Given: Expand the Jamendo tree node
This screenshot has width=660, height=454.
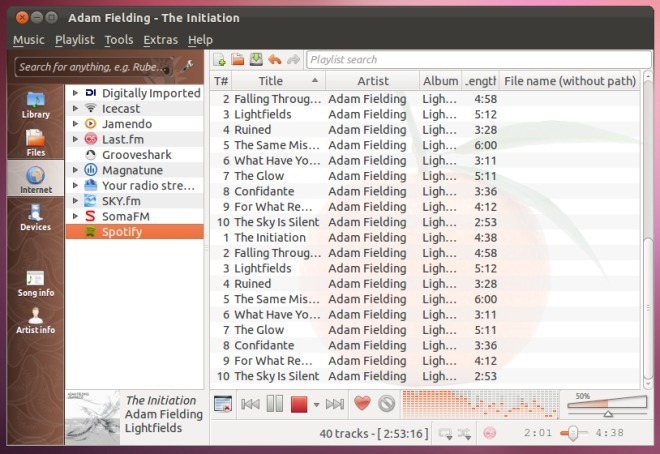Looking at the screenshot, I should pos(75,124).
